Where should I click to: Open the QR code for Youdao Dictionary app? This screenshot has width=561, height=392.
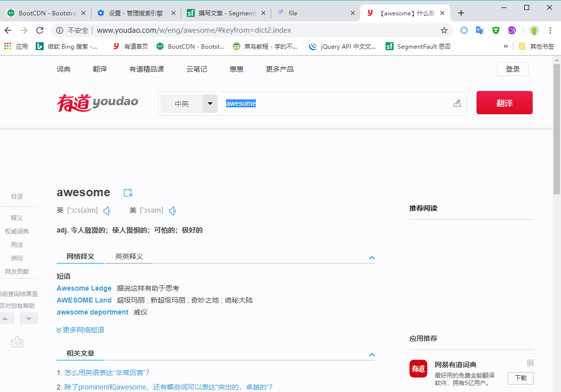click(x=530, y=363)
